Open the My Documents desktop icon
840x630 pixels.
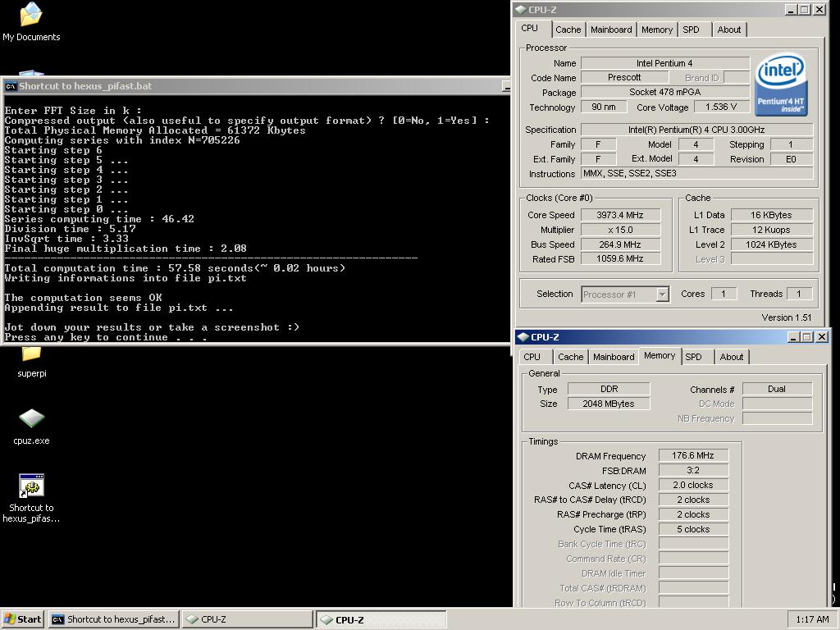click(31, 21)
